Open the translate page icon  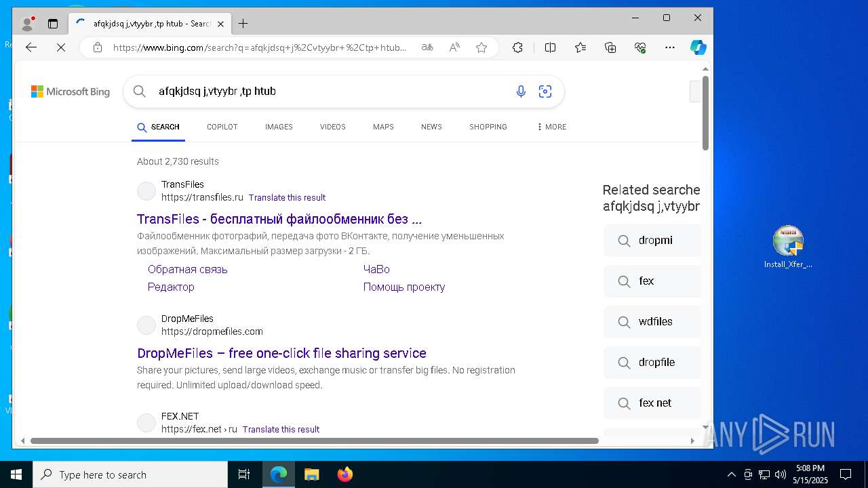[427, 47]
